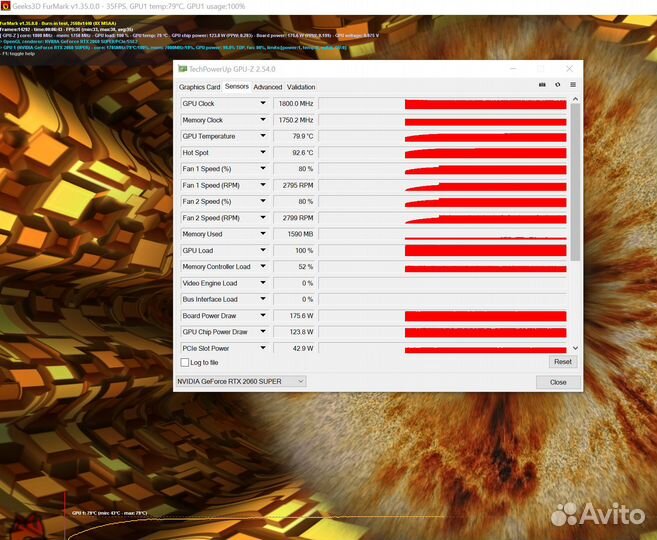Enable the Log to file checkbox

[184, 362]
